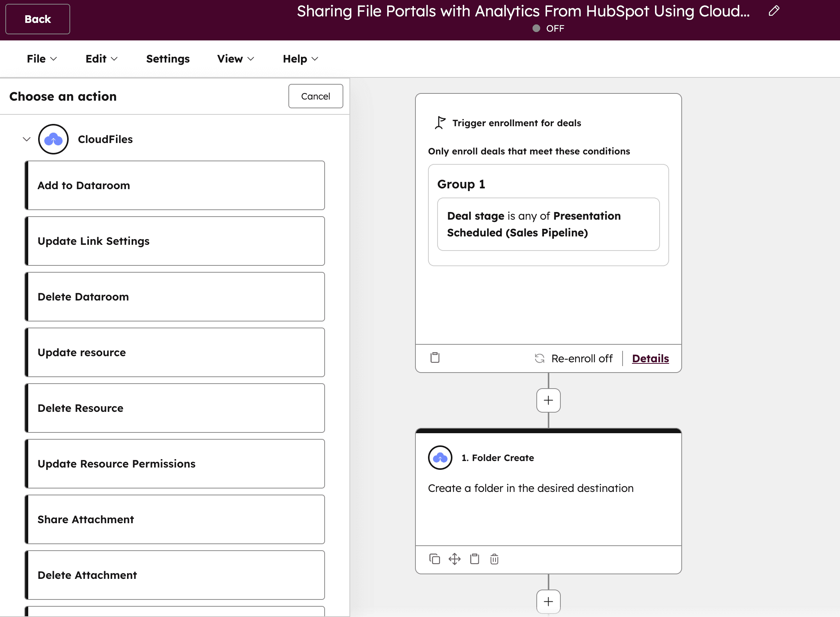This screenshot has height=617, width=840.
Task: Click the copy icon on Folder Create step
Action: 435,559
